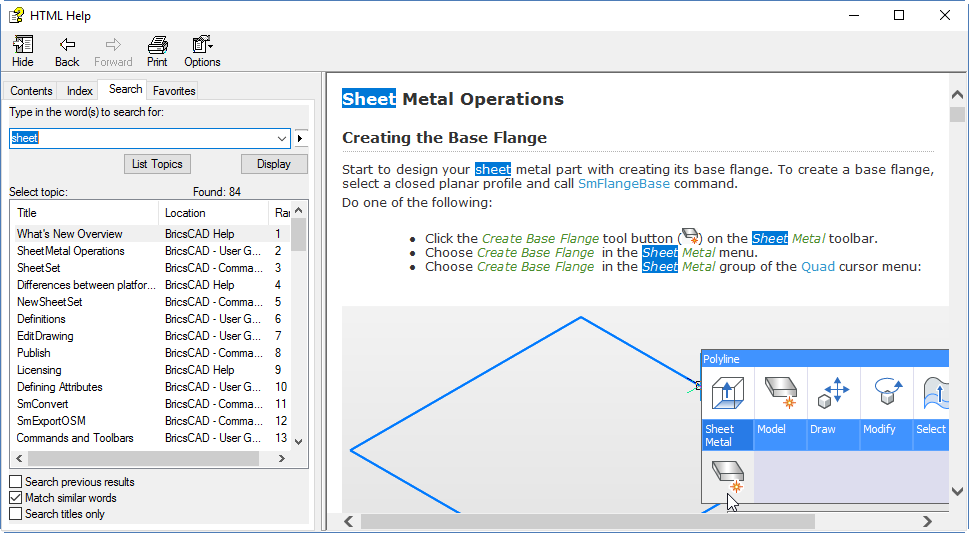Click content pane scroll right arrow
The width and height of the screenshot is (969, 533).
(927, 521)
